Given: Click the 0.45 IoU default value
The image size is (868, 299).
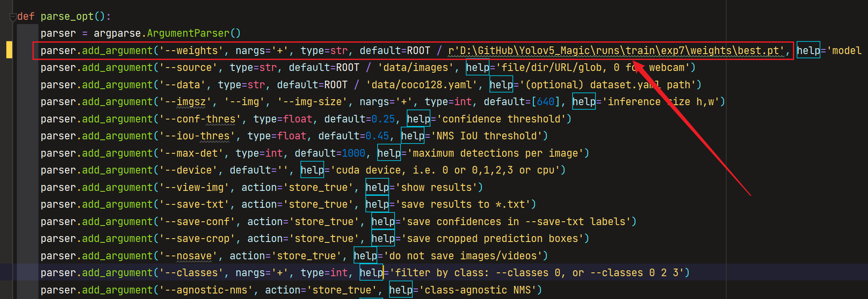Looking at the screenshot, I should (377, 136).
